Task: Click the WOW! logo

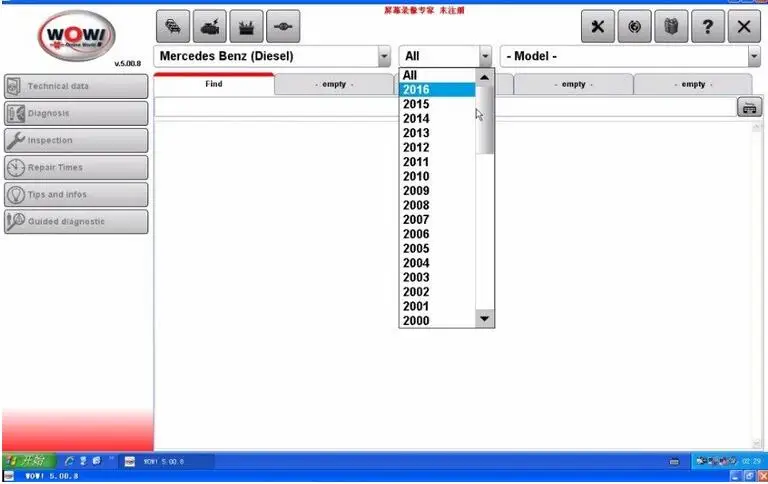Action: 76,36
